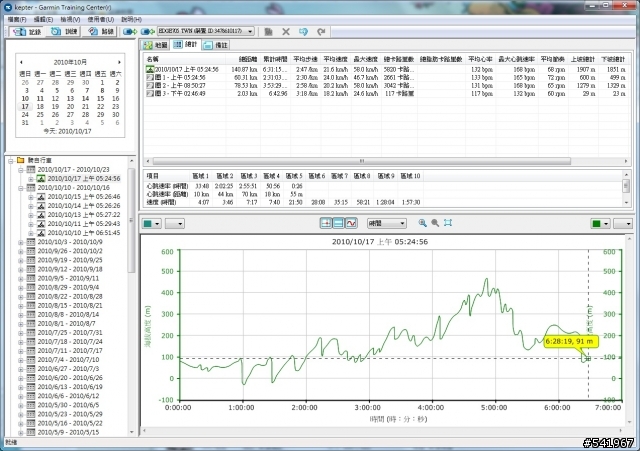Screen dimensions: 640x451
Task: Switch to the 地圖 map tab
Action: click(155, 45)
